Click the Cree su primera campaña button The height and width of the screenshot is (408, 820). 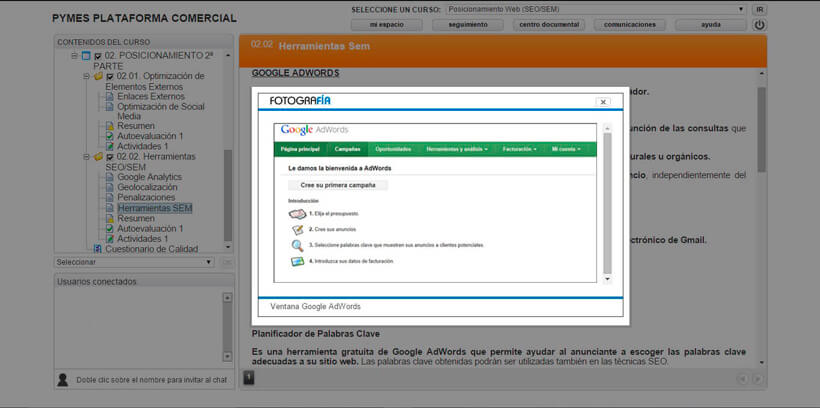(x=338, y=185)
